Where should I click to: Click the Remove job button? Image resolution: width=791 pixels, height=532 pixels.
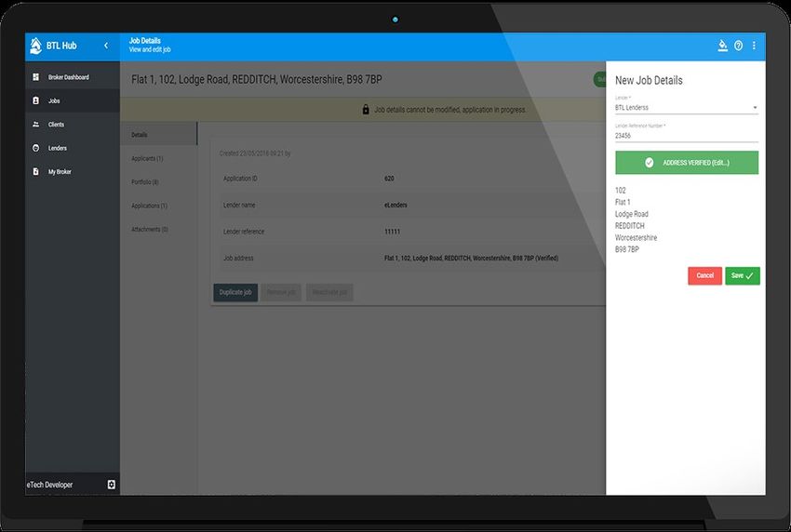[281, 292]
